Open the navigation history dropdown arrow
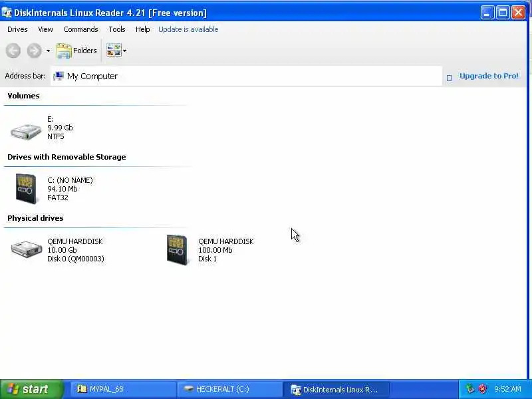532x399 pixels. pyautogui.click(x=48, y=51)
